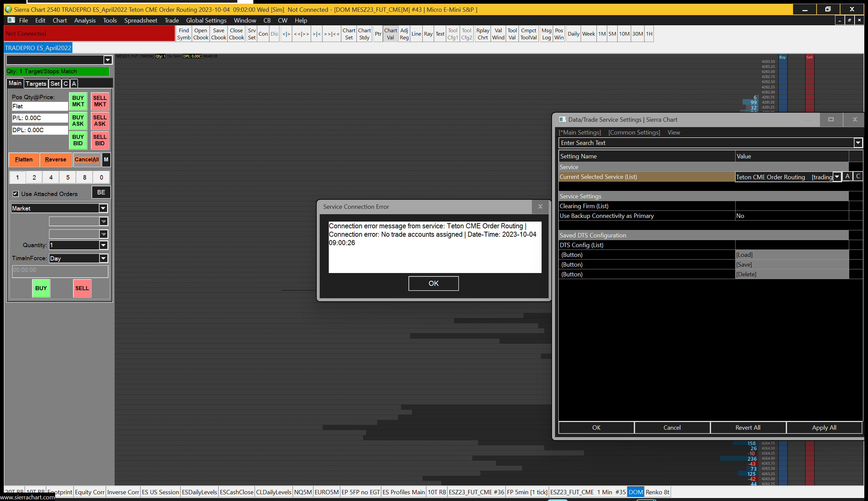This screenshot has width=868, height=501.
Task: Open the Message Log toolbar button
Action: (546, 34)
